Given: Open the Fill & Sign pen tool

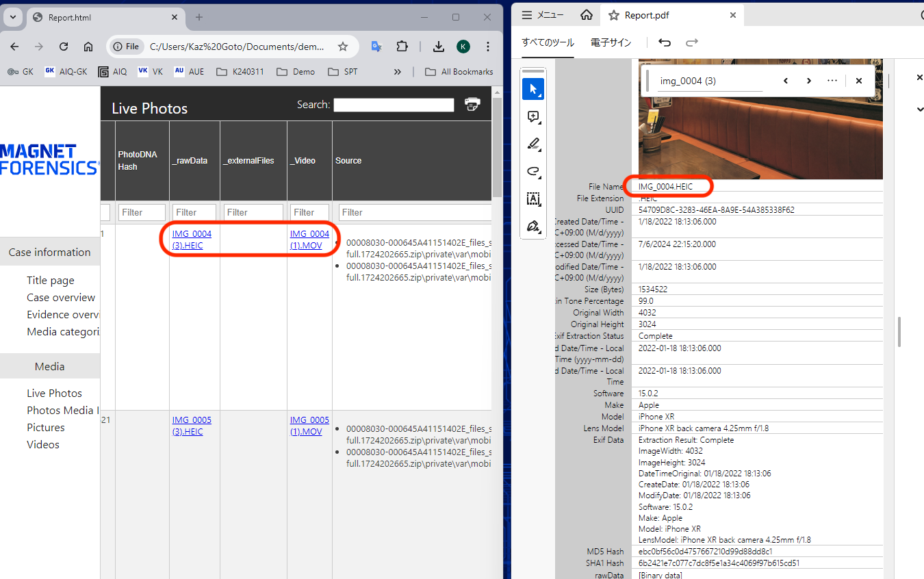Looking at the screenshot, I should [533, 226].
